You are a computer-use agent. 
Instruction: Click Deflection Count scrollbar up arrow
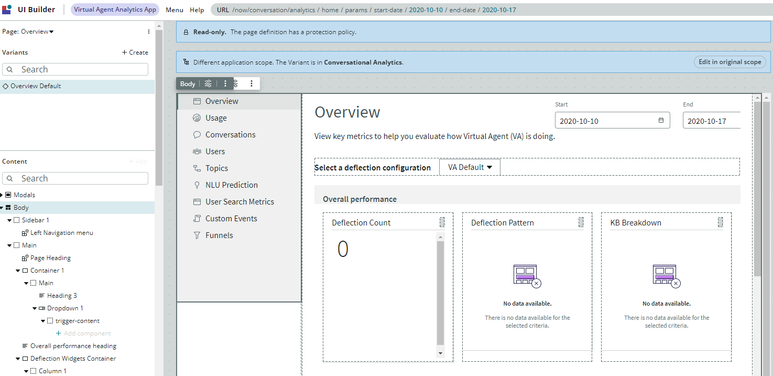click(x=440, y=237)
